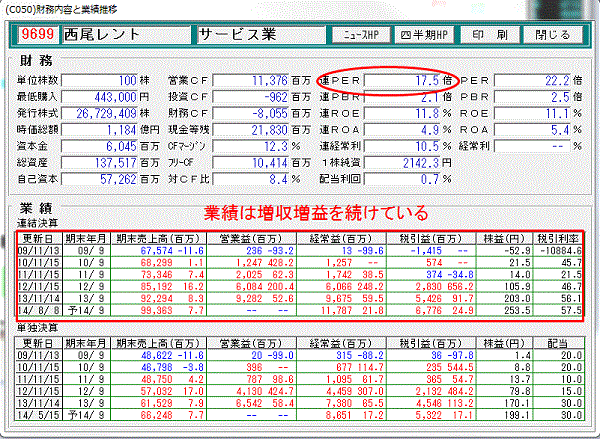Select the stock code 9699 field
Image resolution: width=600 pixels, height=439 pixels.
38,34
